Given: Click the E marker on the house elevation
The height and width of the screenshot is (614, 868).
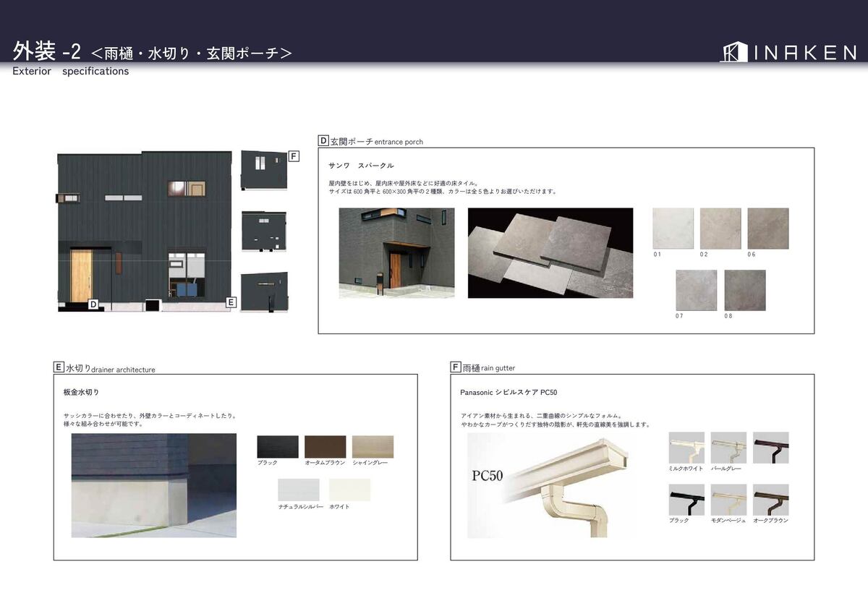Looking at the screenshot, I should 231,302.
